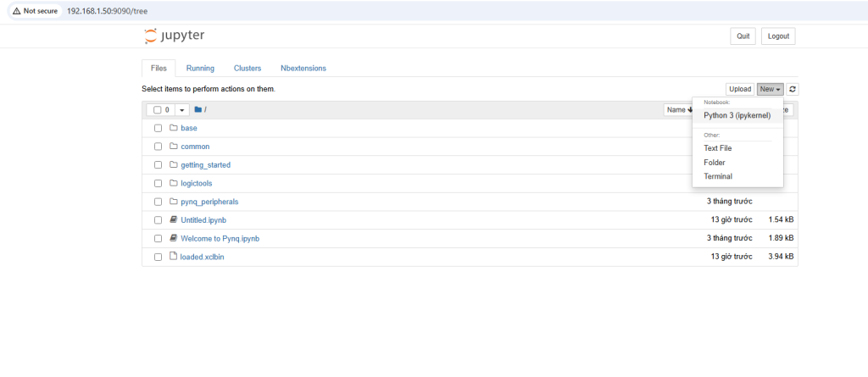This screenshot has height=377, width=868.
Task: Open the Nbextensions tab
Action: tap(303, 68)
